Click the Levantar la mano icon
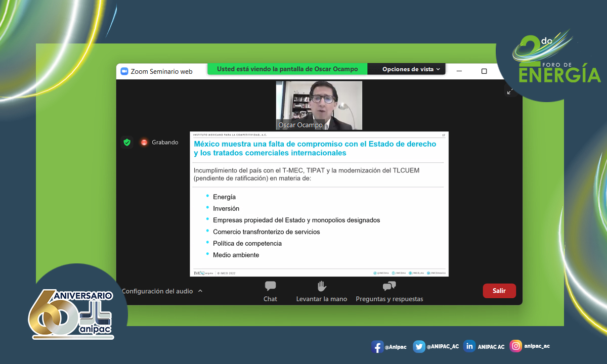The height and width of the screenshot is (364, 607). pyautogui.click(x=322, y=286)
